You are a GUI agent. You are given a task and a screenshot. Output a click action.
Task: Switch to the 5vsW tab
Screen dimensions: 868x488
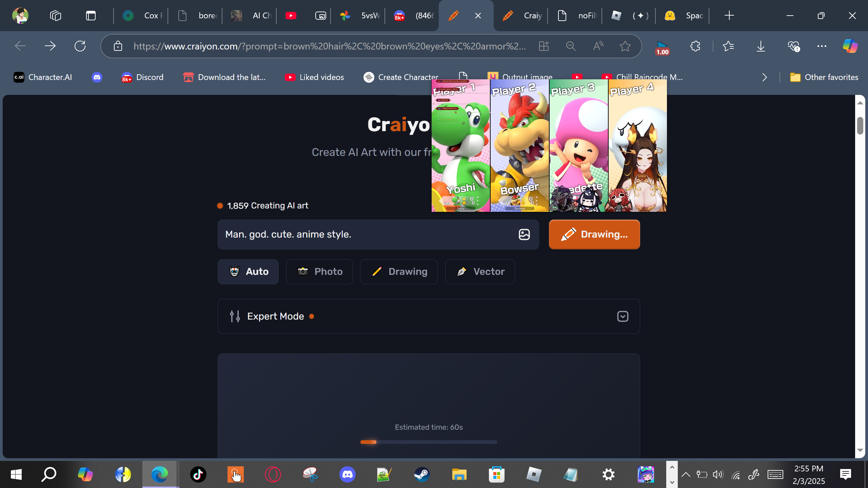click(358, 16)
